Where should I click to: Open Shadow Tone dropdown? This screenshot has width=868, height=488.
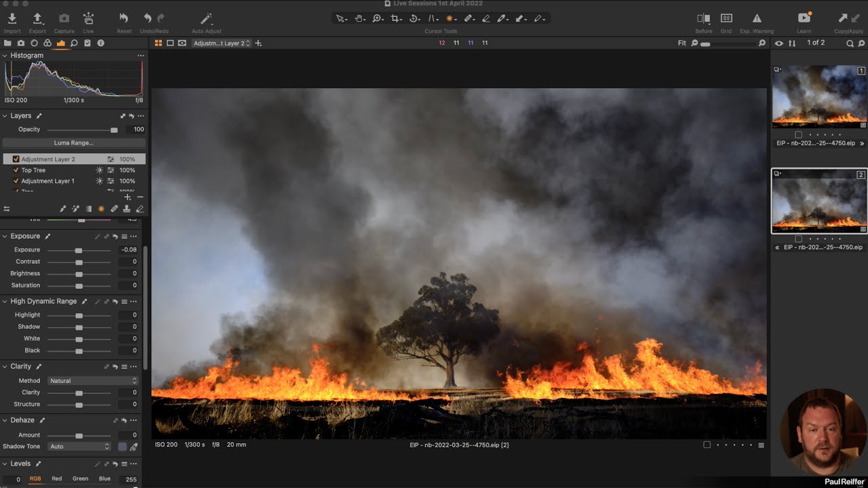[79, 447]
